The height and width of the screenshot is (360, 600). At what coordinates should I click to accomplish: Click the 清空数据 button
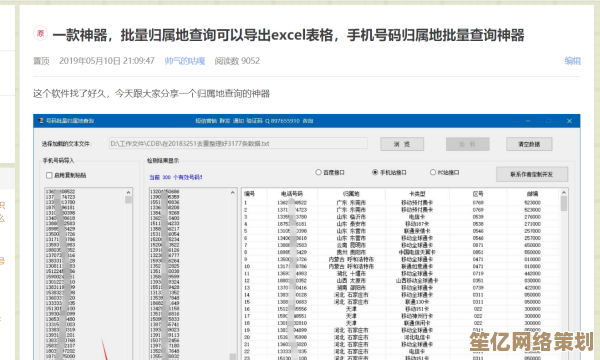tap(529, 144)
